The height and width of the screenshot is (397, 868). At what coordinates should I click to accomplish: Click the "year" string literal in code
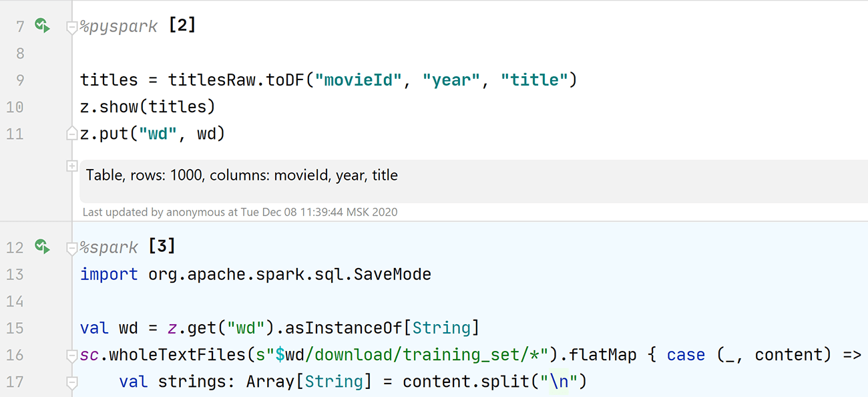click(x=452, y=80)
